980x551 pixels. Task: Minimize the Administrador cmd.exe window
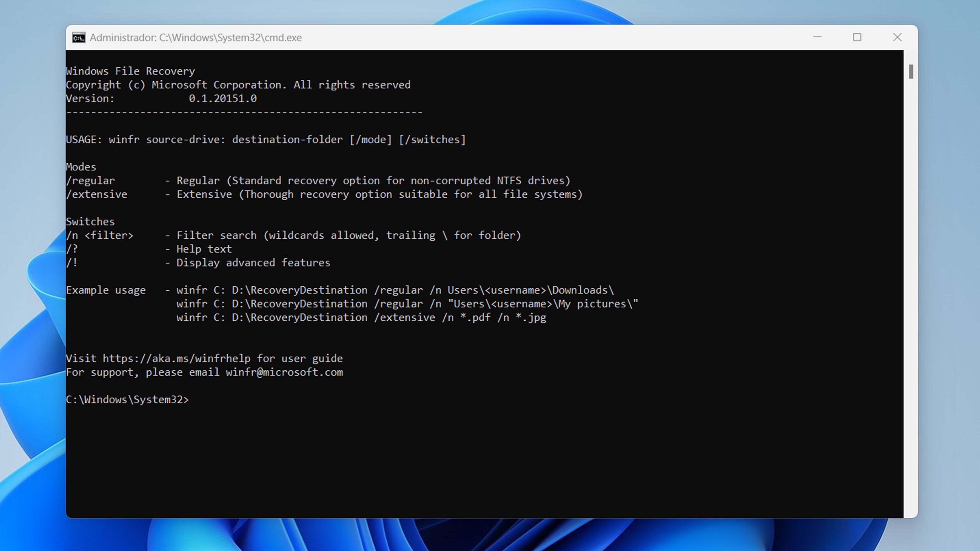pyautogui.click(x=817, y=37)
